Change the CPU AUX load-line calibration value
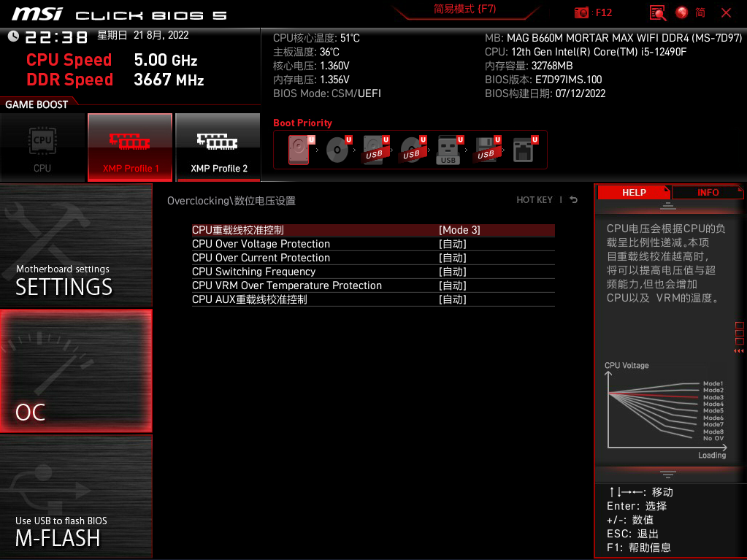Image resolution: width=747 pixels, height=560 pixels. pyautogui.click(x=453, y=299)
